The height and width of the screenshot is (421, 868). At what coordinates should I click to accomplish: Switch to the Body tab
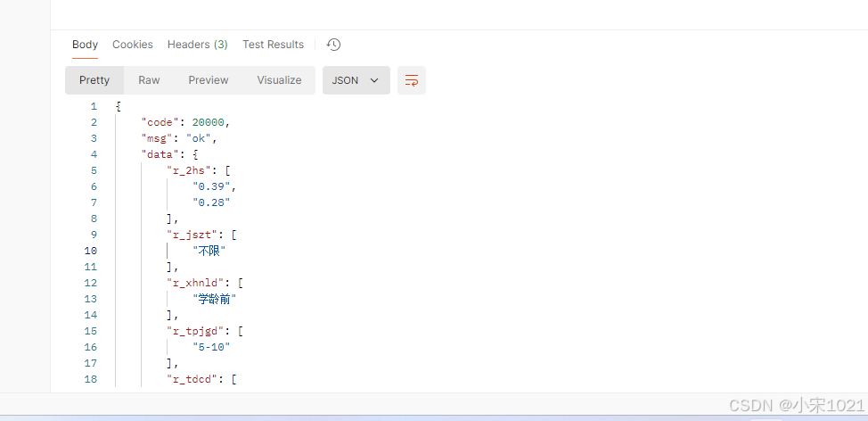[x=86, y=45]
